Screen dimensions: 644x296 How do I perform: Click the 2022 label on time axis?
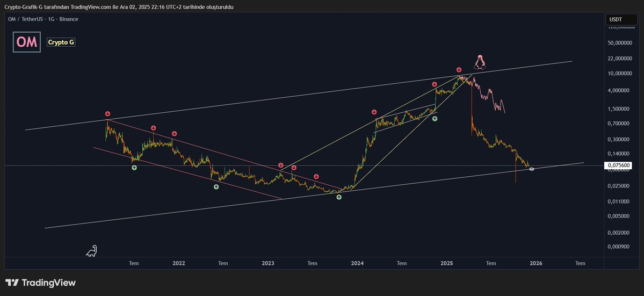(x=179, y=263)
